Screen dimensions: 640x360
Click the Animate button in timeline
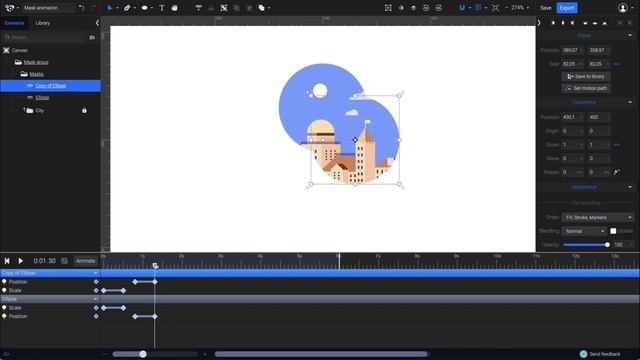coord(85,261)
